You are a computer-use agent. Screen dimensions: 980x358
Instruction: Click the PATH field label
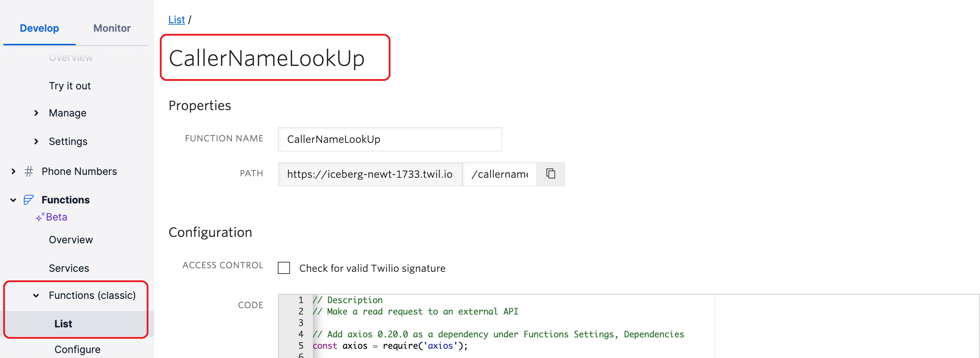tap(251, 174)
